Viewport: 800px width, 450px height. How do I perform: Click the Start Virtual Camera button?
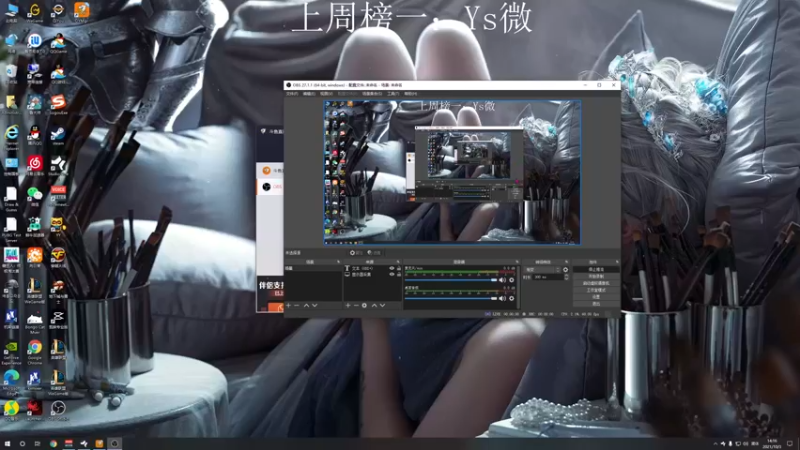click(x=595, y=283)
